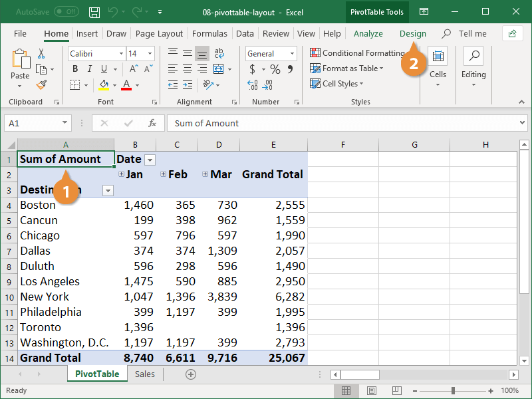This screenshot has width=532, height=399.
Task: Apply Percent Style formatting
Action: (275, 68)
